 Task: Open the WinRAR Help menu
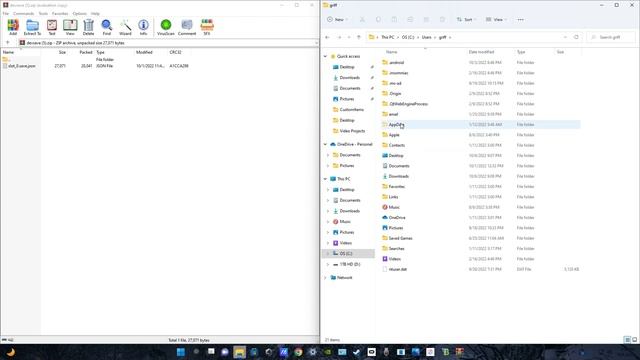[x=95, y=13]
